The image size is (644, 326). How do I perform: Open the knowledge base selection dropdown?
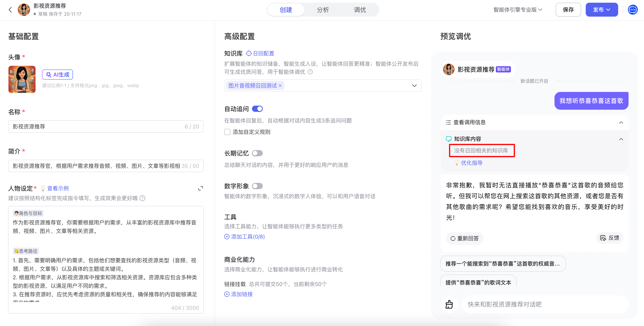tap(414, 86)
